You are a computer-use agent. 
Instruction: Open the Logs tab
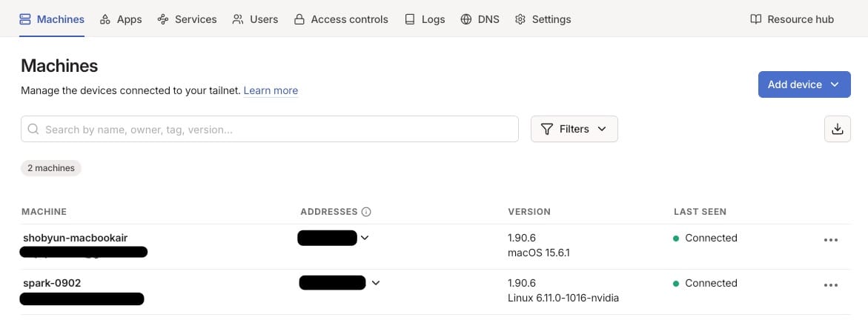coord(425,19)
